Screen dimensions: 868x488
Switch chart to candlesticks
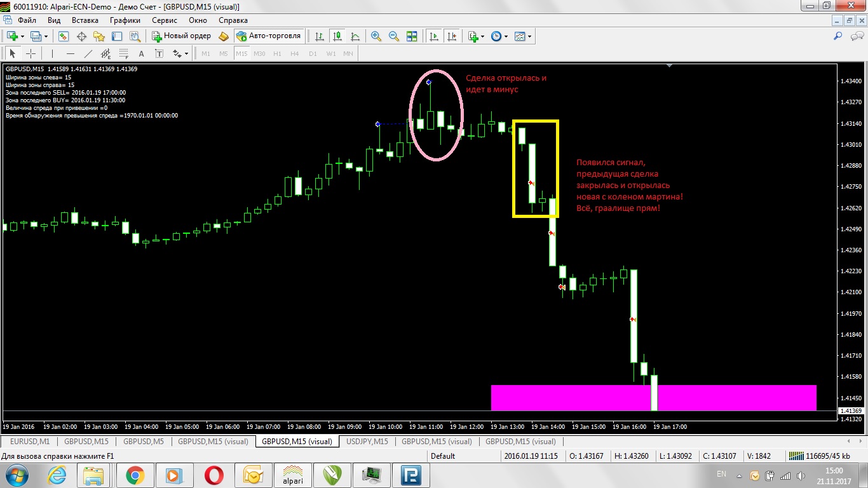coord(337,36)
